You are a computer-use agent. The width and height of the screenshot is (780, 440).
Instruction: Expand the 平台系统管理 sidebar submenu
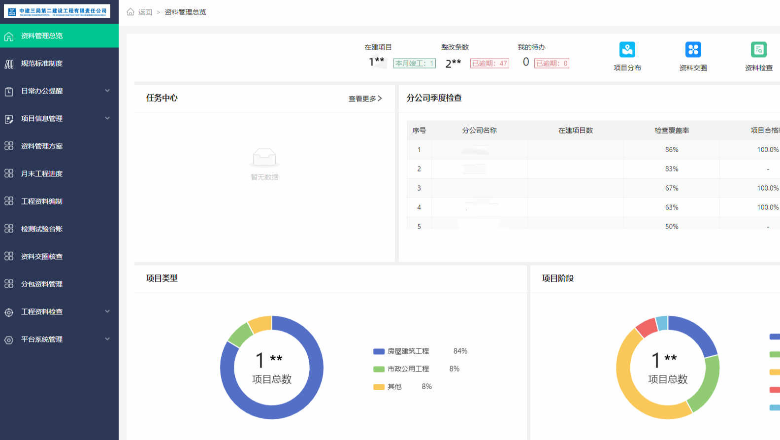107,339
